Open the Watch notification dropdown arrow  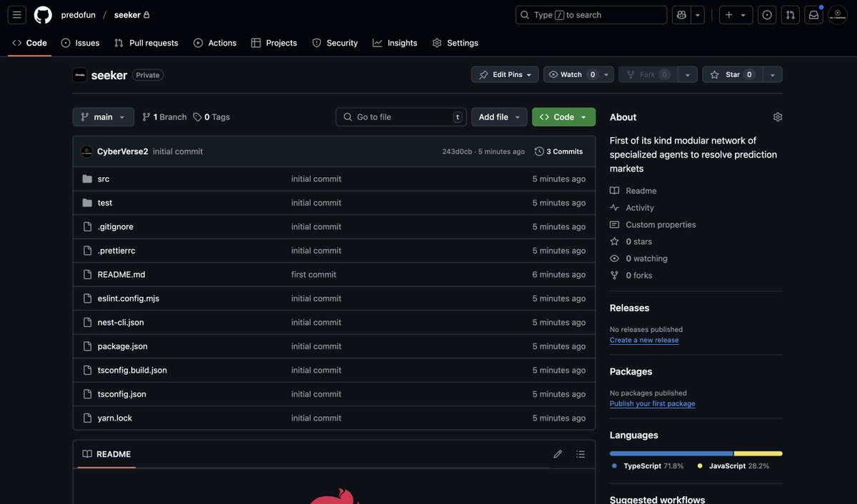coord(606,75)
